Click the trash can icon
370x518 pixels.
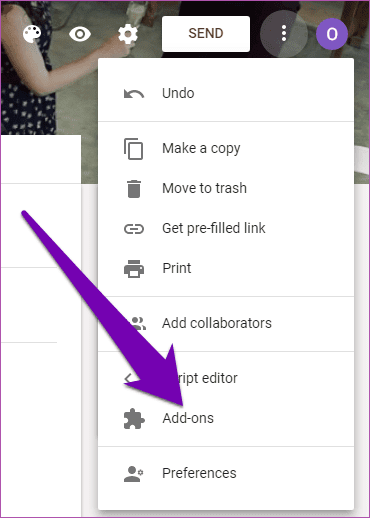click(134, 189)
